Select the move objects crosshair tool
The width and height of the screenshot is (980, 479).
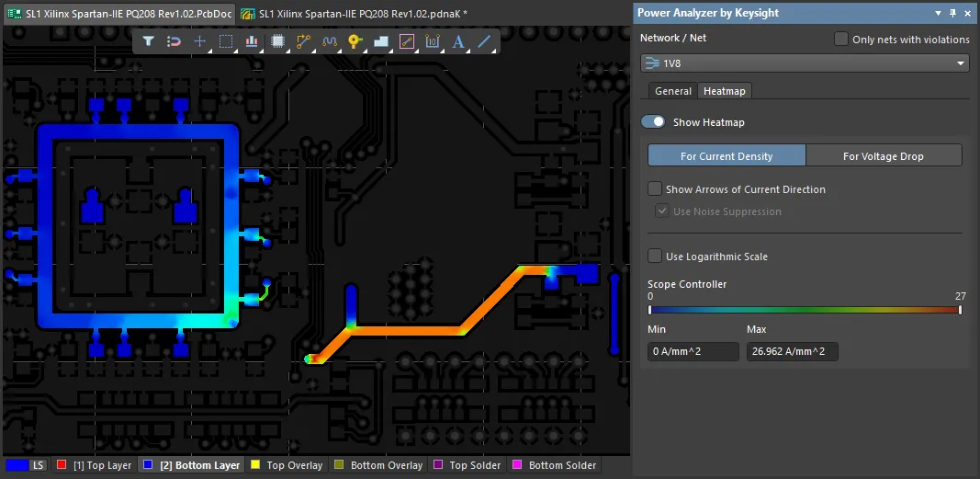[x=199, y=41]
